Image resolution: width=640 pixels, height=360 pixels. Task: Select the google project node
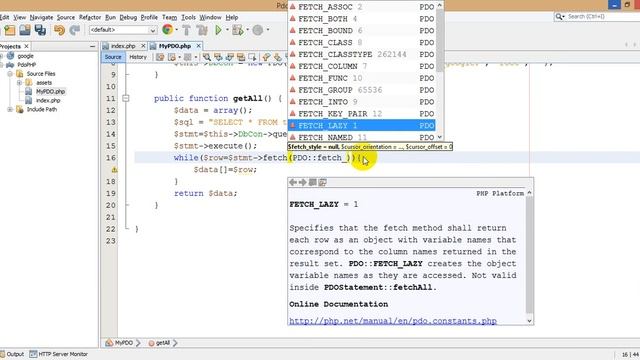point(25,56)
